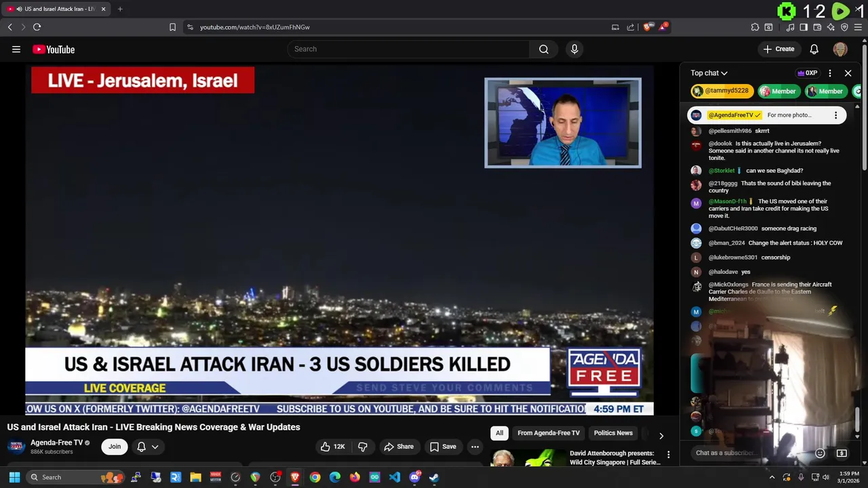868x488 pixels.
Task: Select From Agenda-Free TV chip
Action: tap(549, 433)
